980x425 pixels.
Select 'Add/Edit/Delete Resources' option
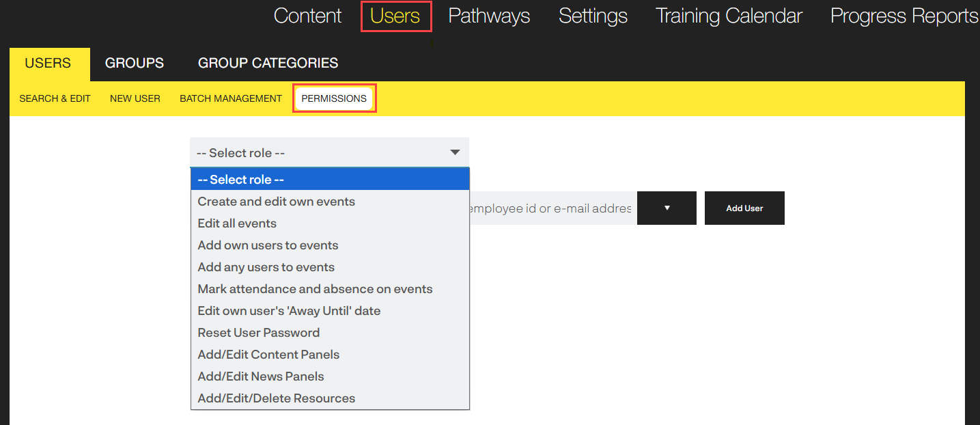coord(277,398)
